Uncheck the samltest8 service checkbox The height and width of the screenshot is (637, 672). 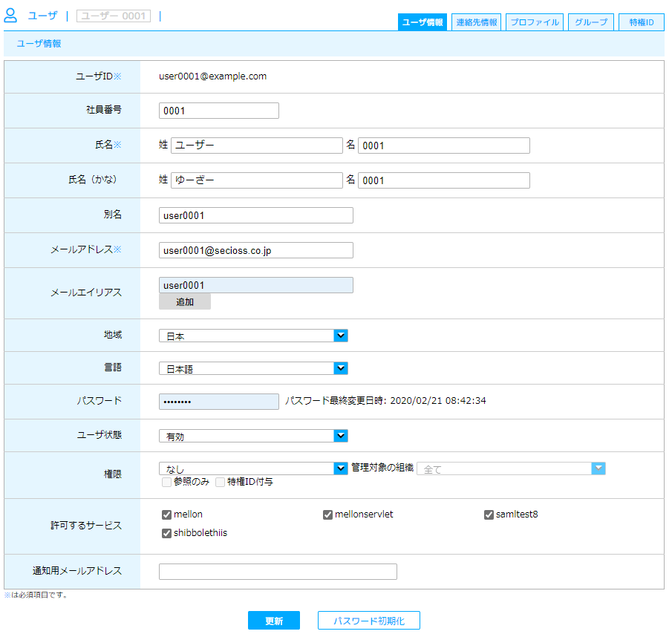(489, 514)
